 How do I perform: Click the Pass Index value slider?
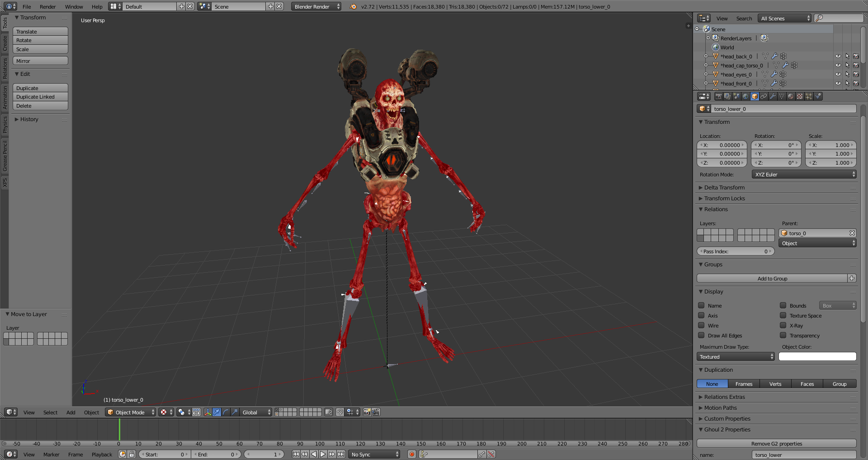tap(736, 251)
